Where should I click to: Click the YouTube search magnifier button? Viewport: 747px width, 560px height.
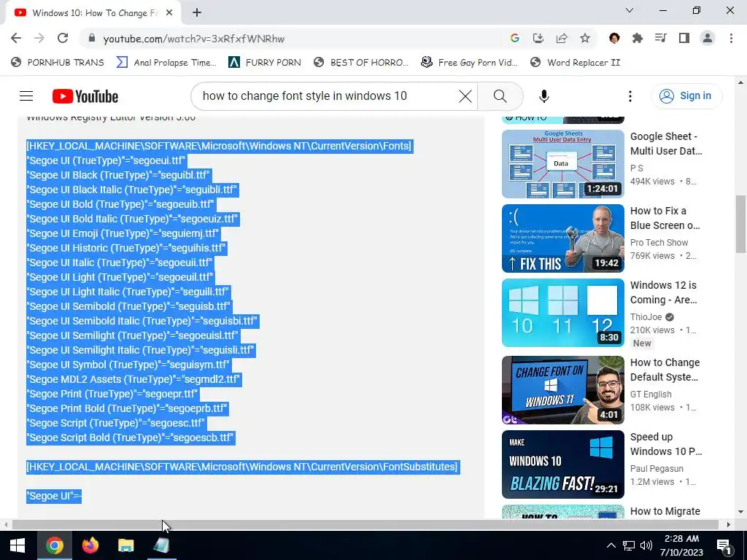click(x=500, y=96)
